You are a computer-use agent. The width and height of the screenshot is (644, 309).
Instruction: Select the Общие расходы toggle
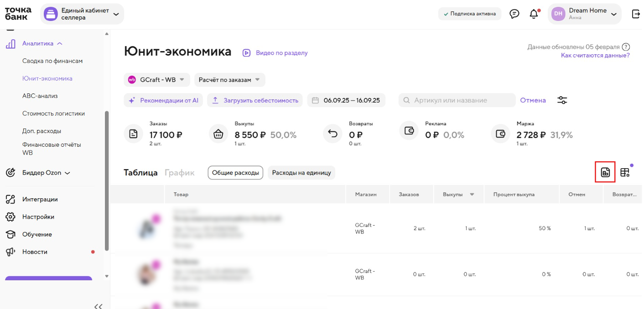click(x=235, y=173)
